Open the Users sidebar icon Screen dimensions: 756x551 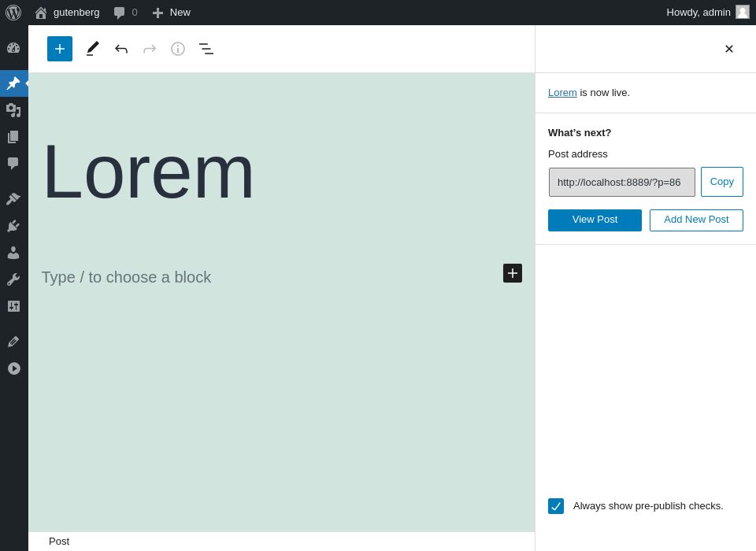click(x=13, y=253)
